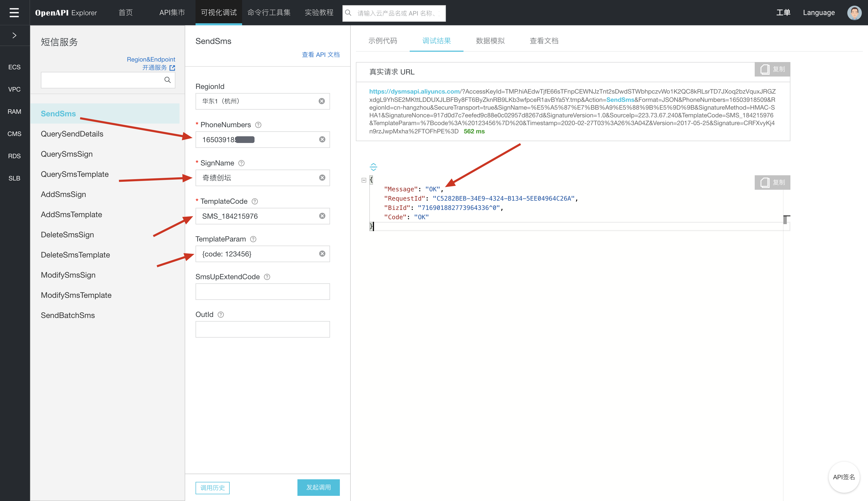Clear the TemplateParam field with X icon
This screenshot has height=501, width=868.
coord(322,254)
